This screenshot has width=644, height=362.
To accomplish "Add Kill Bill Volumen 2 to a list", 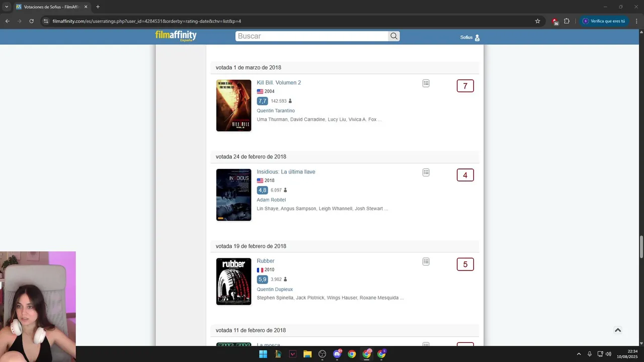I will pos(426,83).
